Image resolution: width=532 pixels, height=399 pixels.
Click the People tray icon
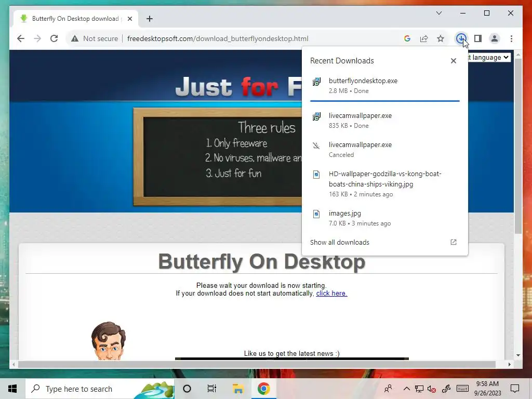(x=388, y=389)
